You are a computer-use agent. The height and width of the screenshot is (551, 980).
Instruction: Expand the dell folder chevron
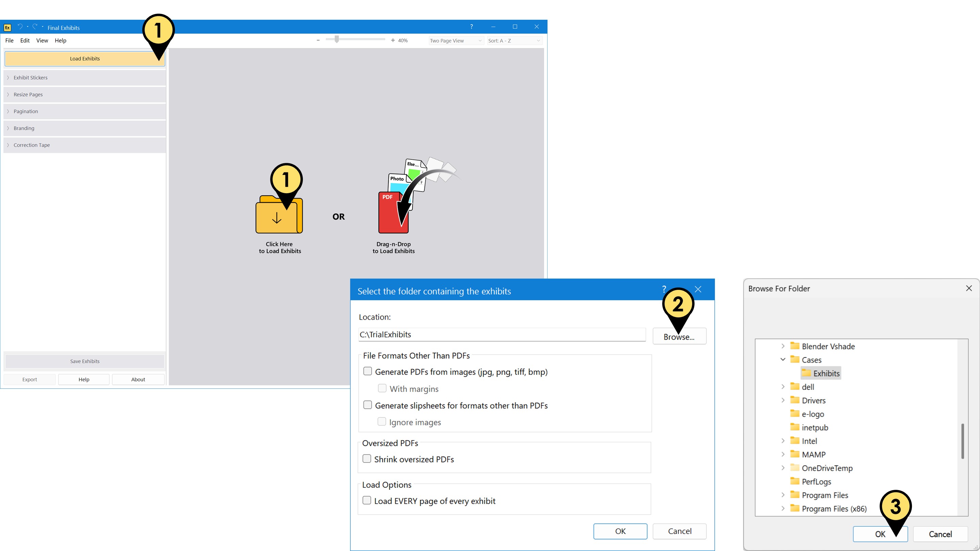(783, 387)
